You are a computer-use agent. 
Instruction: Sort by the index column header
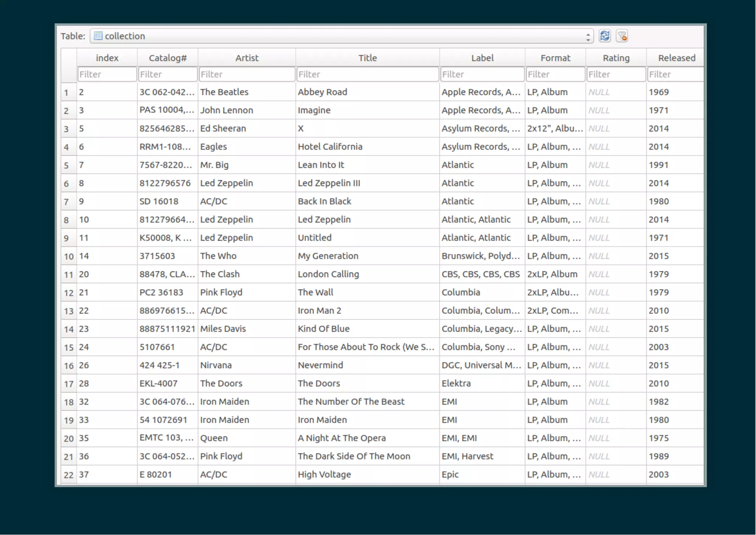click(107, 58)
